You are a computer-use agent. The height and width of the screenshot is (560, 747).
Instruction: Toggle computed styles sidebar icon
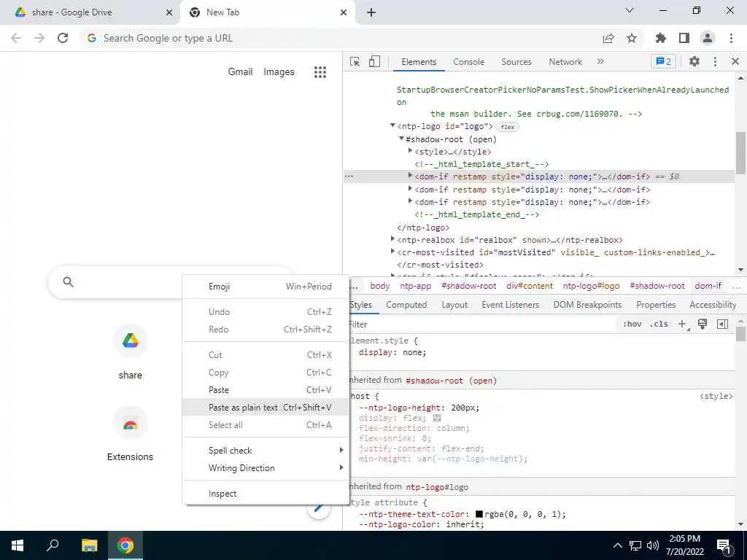[722, 324]
